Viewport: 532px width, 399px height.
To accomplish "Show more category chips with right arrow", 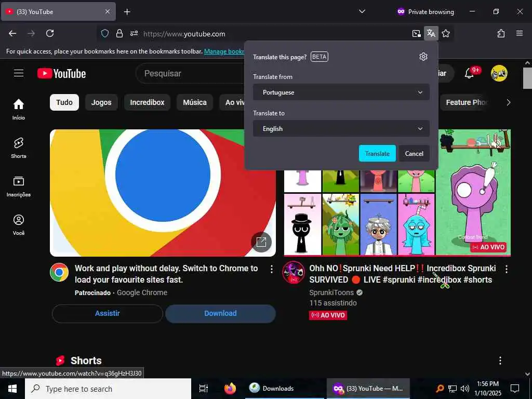I will 508,102.
